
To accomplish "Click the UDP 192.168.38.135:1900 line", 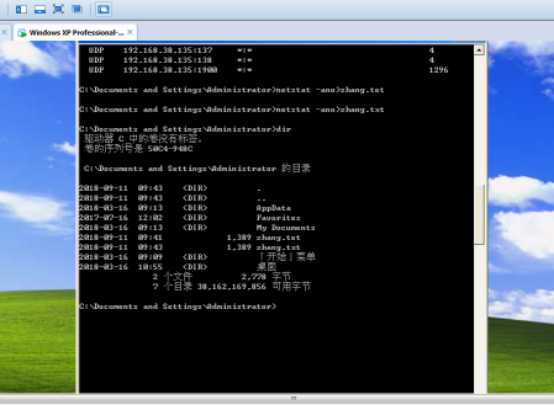I will click(268, 70).
